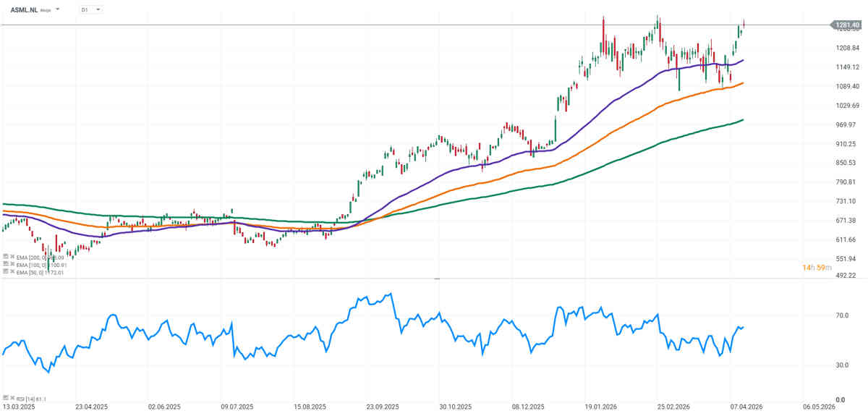The height and width of the screenshot is (416, 868).
Task: Click the 1281.40 current price label
Action: coord(846,25)
